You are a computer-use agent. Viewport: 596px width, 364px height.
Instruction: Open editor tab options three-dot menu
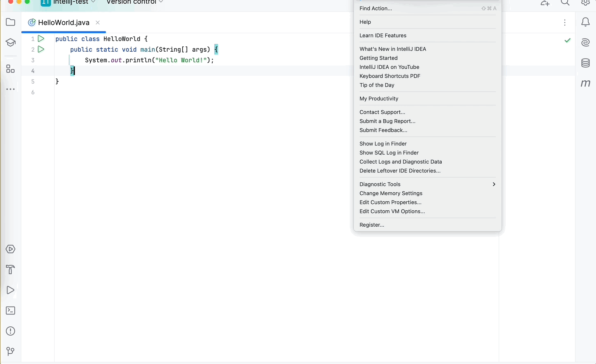pos(565,23)
